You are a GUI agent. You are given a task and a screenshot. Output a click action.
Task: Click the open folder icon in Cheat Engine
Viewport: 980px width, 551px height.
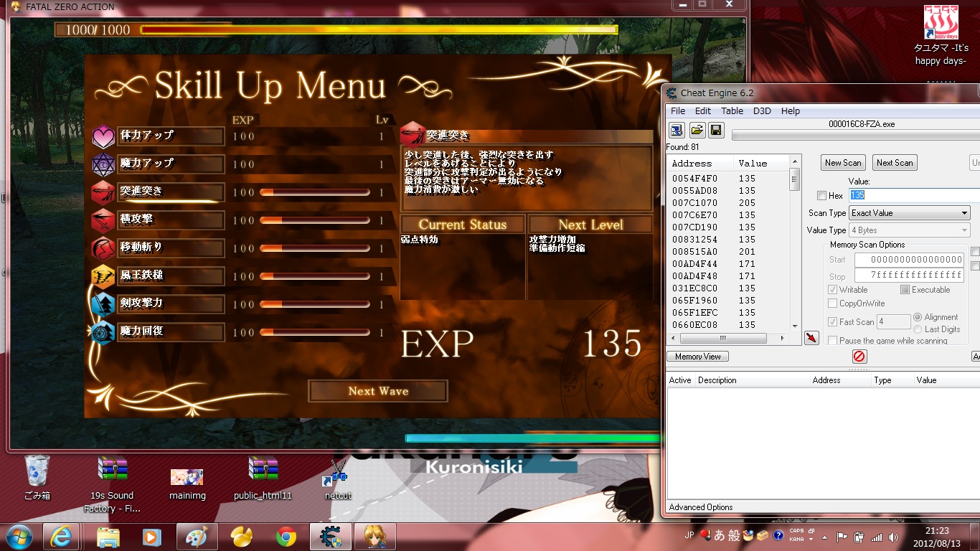click(x=697, y=131)
